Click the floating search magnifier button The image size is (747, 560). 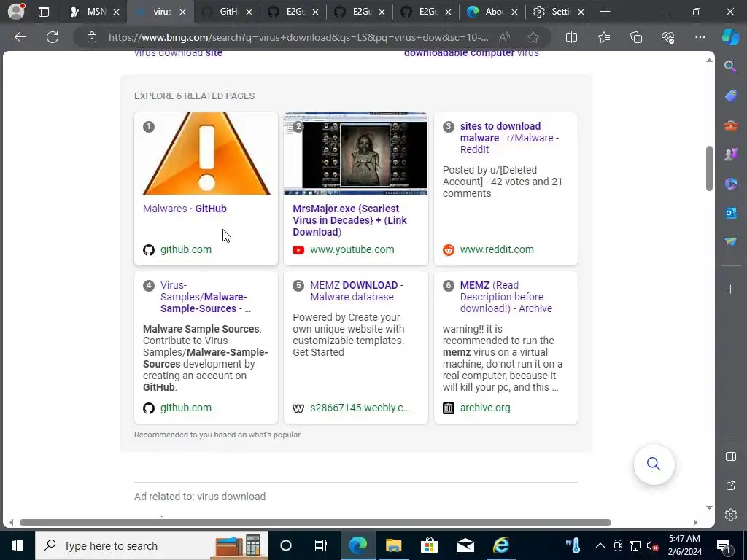coord(654,464)
